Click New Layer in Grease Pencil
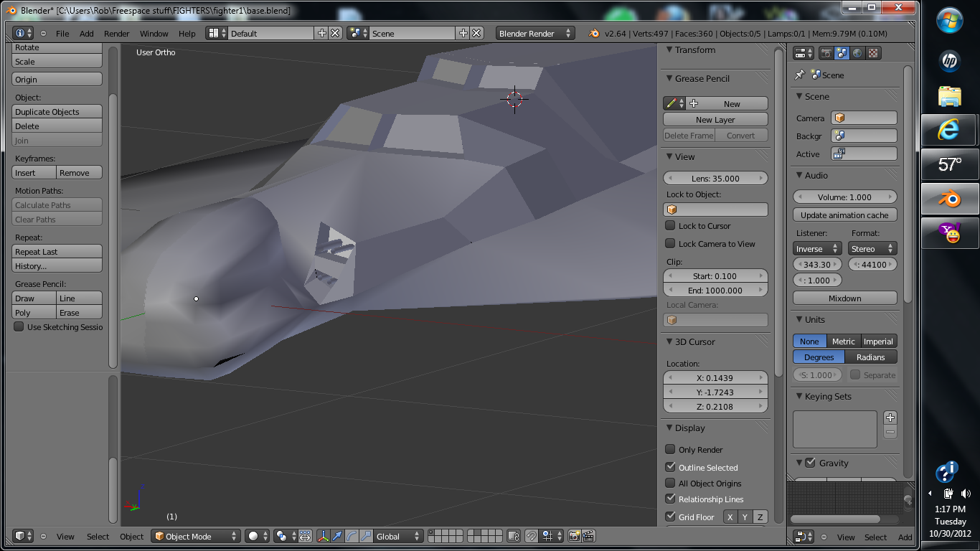This screenshot has width=980, height=551. 715,119
